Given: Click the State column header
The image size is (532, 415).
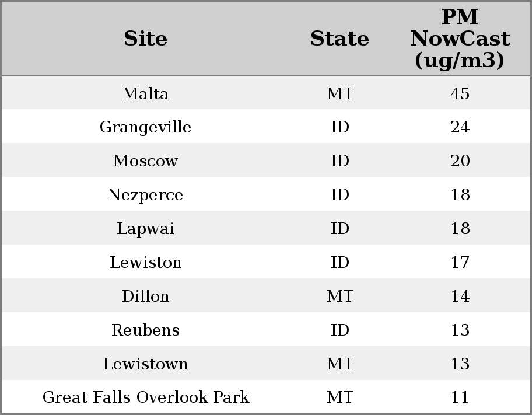Looking at the screenshot, I should pyautogui.click(x=339, y=39).
